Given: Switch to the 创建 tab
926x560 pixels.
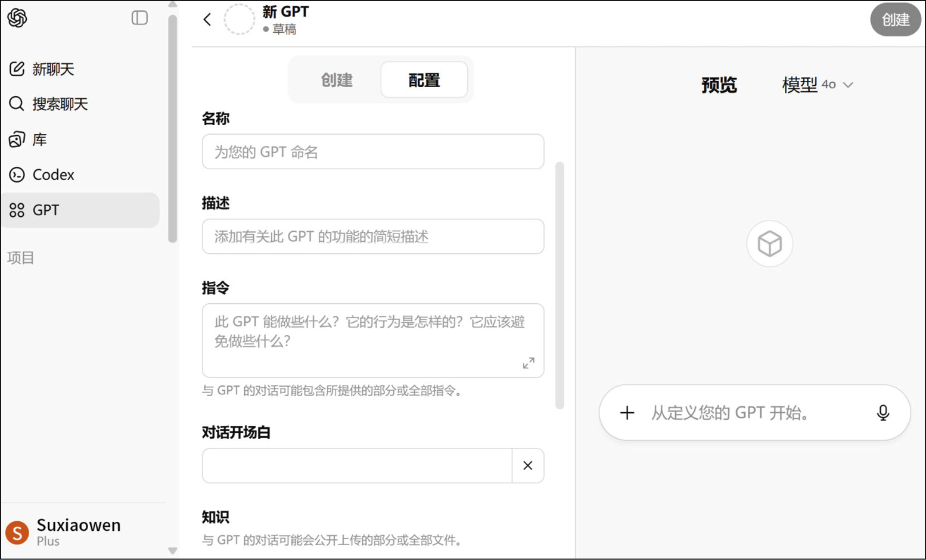Looking at the screenshot, I should pyautogui.click(x=337, y=80).
